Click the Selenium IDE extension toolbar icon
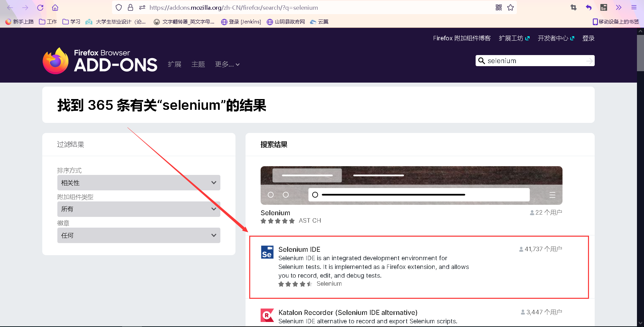Screen dimensions: 644x327 pos(603,7)
